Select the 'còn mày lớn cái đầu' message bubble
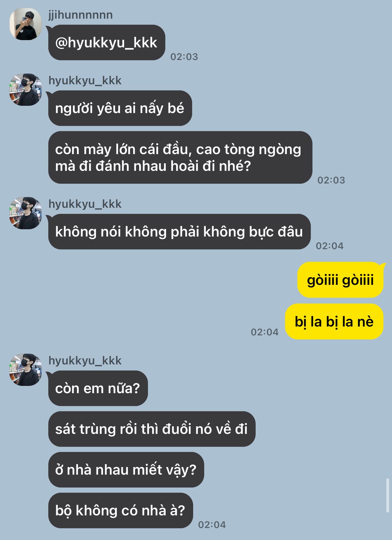 [x=180, y=158]
